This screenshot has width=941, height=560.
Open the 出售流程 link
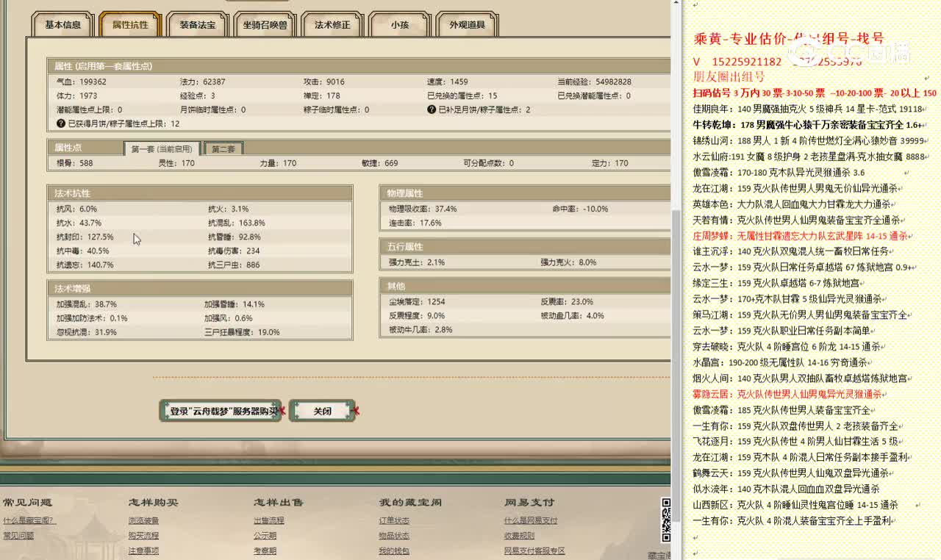(x=269, y=520)
